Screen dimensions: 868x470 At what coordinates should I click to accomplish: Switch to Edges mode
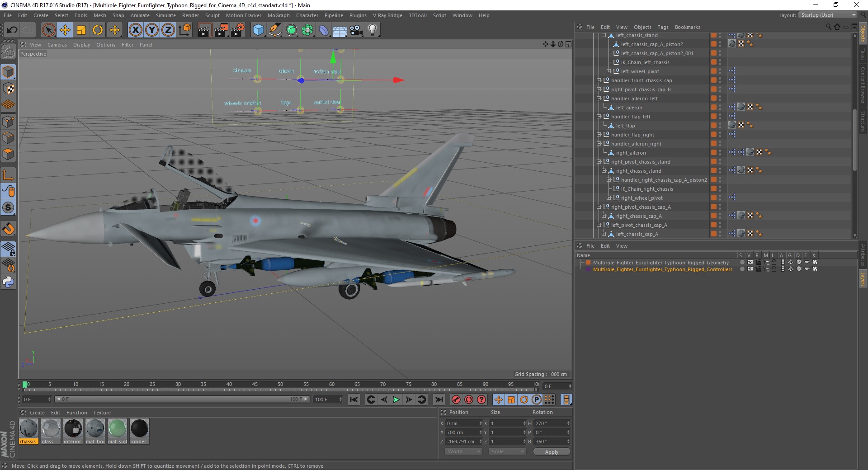pos(8,137)
